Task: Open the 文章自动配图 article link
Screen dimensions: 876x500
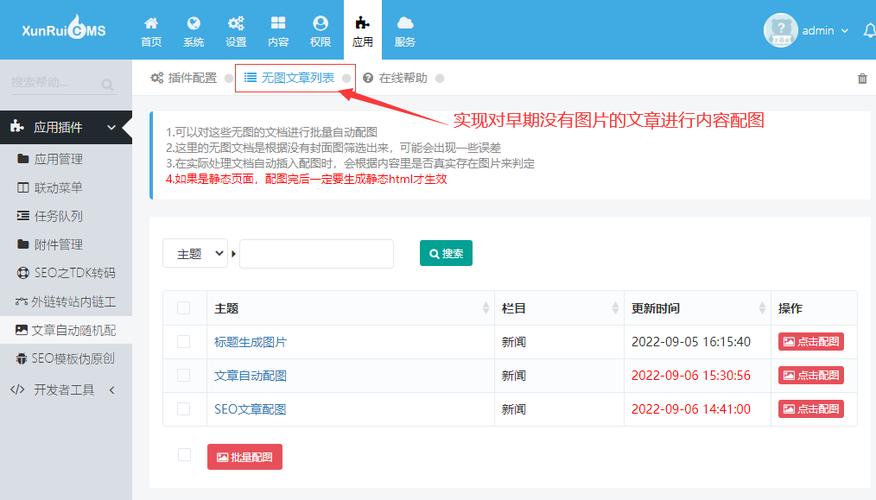Action: pos(250,375)
